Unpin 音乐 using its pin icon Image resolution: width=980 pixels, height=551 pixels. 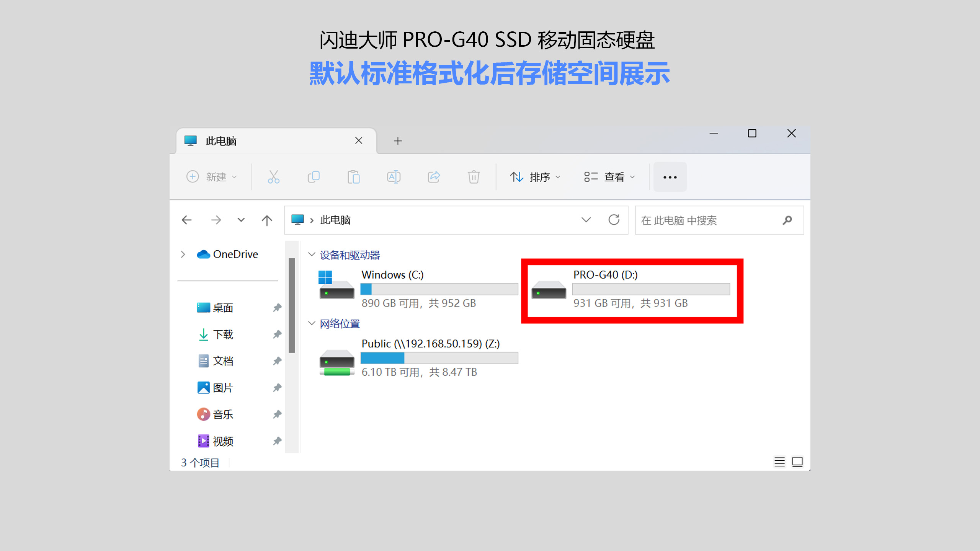pos(277,414)
